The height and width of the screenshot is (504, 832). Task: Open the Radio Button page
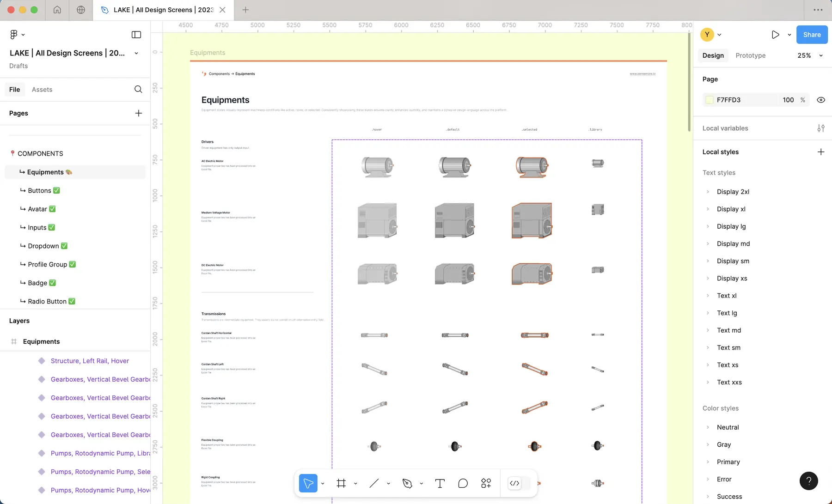click(47, 301)
